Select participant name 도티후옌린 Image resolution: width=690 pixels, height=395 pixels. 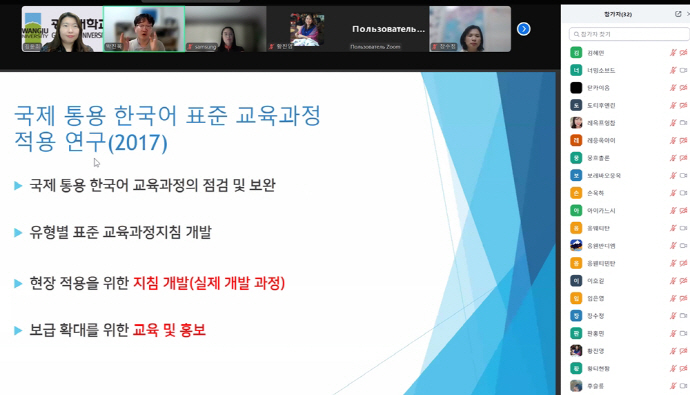click(601, 105)
